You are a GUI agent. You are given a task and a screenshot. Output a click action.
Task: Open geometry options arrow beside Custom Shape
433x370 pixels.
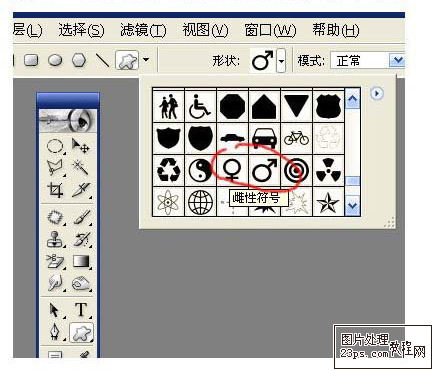tap(146, 60)
